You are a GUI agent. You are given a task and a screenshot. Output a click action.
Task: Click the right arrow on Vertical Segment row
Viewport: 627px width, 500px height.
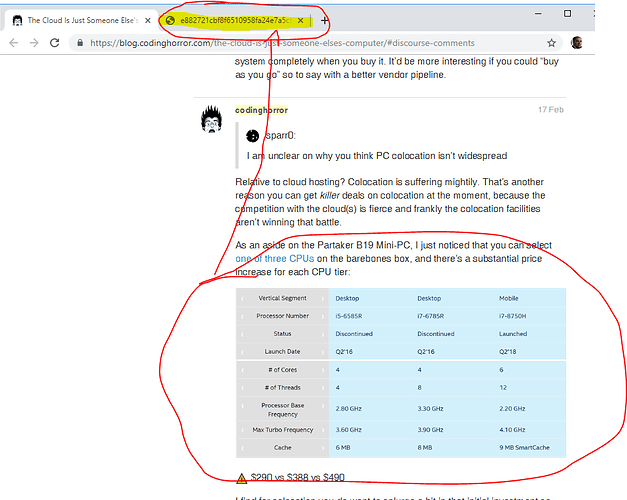tap(323, 298)
